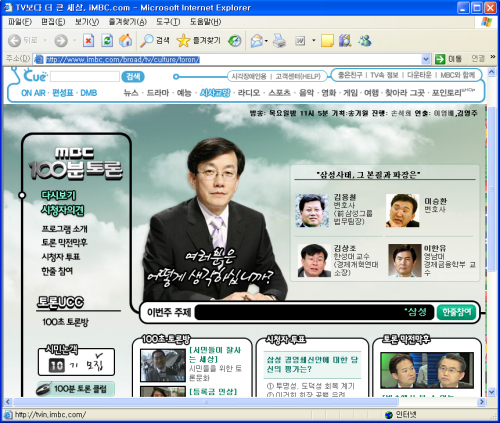The image size is (500, 423).
Task: Open the Mail envelope icon
Action: [x=257, y=41]
